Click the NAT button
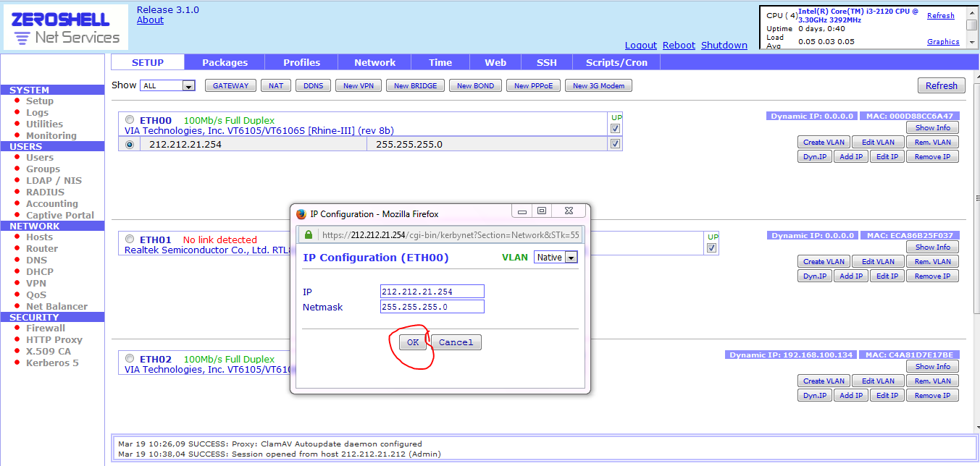This screenshot has width=980, height=466. 276,85
